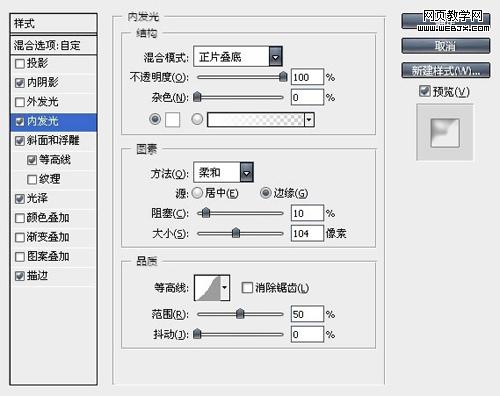Screen dimensions: 500x396
Task: Choose the 边缘(G) edge source radio
Action: coord(266,193)
